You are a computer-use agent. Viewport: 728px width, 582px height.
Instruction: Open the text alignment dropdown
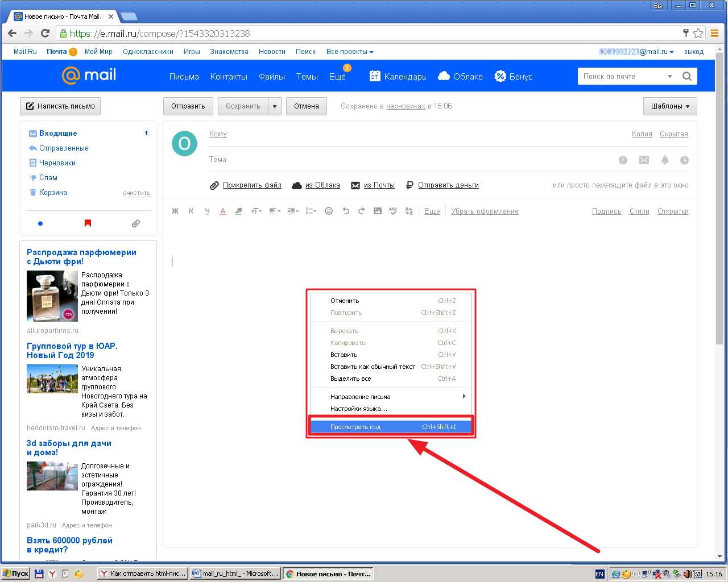point(275,211)
